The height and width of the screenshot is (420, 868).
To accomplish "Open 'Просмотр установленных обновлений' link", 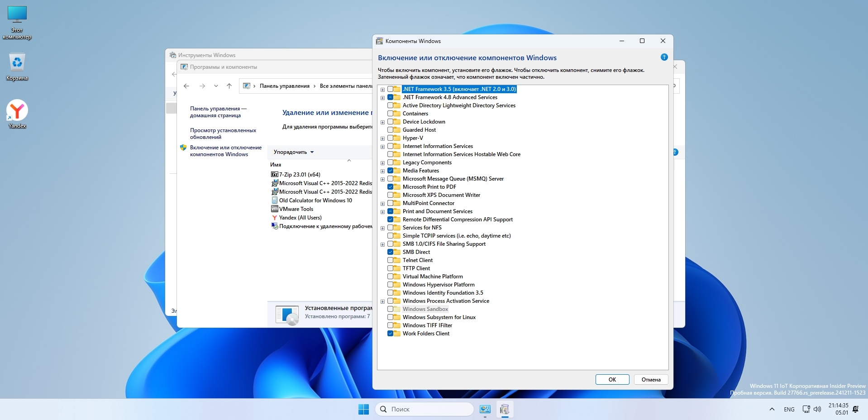I will [x=223, y=134].
